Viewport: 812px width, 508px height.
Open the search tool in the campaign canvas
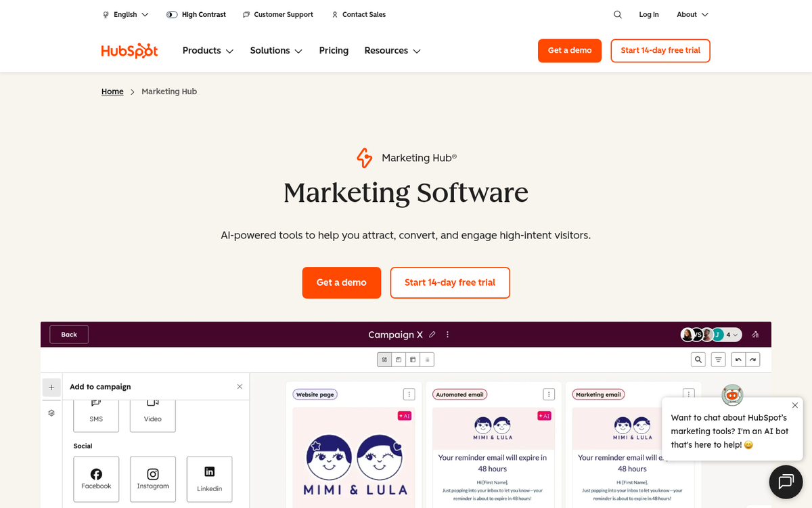click(x=698, y=359)
